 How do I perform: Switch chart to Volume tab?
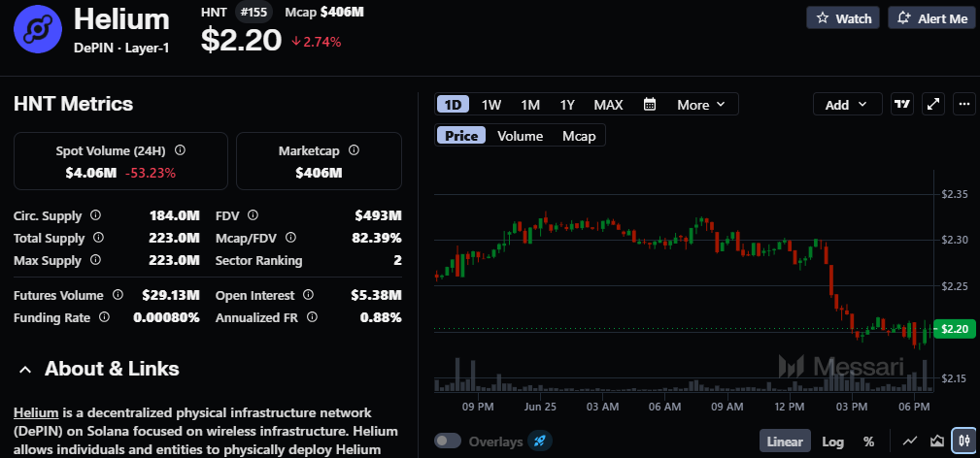click(520, 136)
